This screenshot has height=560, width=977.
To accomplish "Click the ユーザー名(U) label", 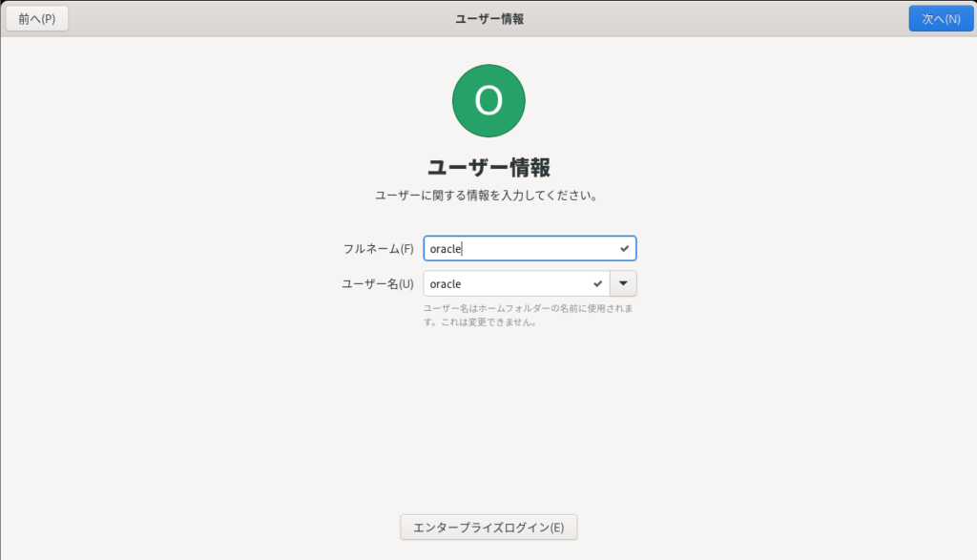I will (378, 284).
